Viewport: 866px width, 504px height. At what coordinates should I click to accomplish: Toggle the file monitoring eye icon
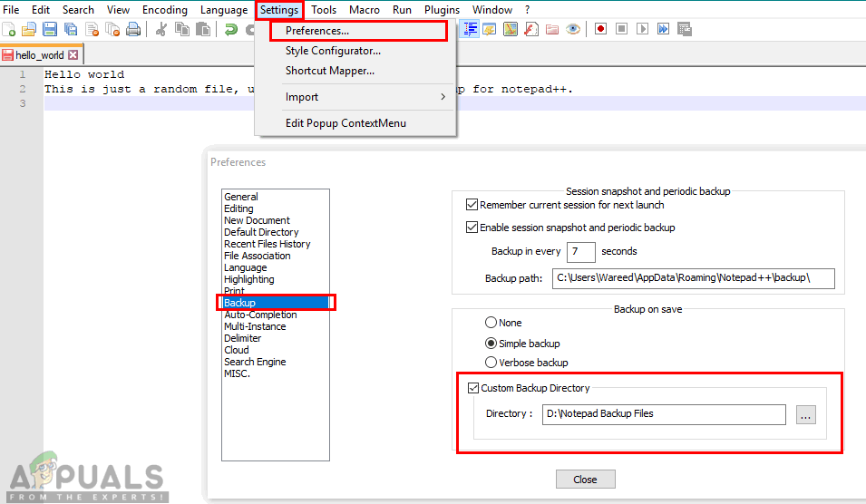(x=573, y=29)
